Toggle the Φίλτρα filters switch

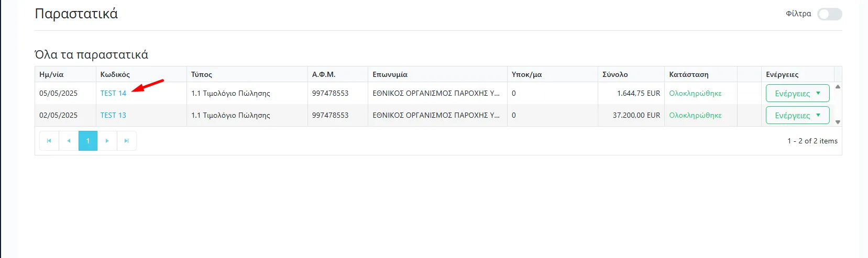(x=829, y=14)
